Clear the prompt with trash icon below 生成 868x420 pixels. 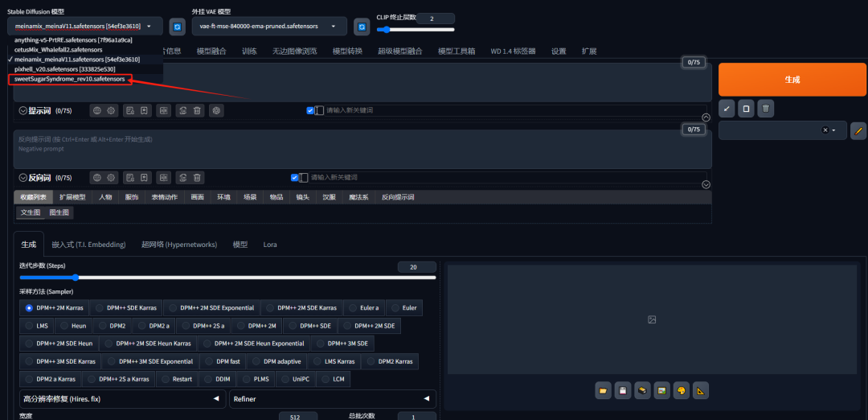766,109
